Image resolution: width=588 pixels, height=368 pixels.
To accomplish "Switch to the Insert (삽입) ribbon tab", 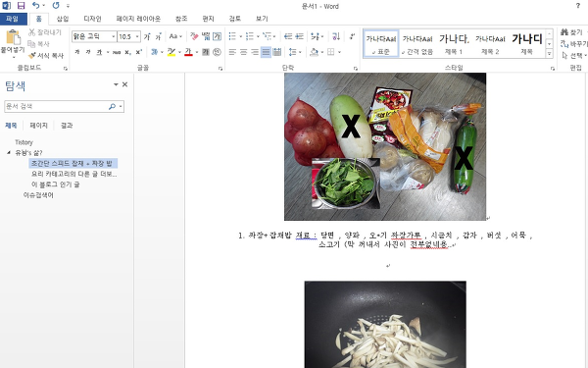I will (63, 19).
